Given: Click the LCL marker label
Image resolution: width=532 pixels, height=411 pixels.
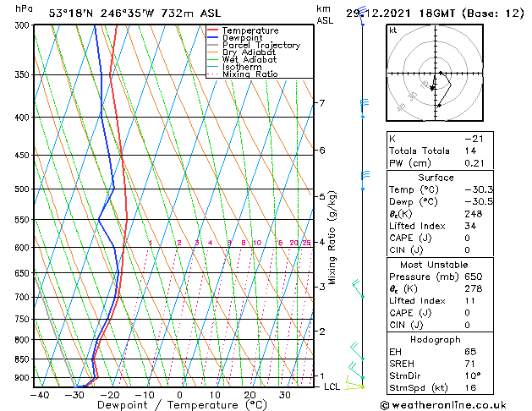Looking at the screenshot, I should coord(332,386).
